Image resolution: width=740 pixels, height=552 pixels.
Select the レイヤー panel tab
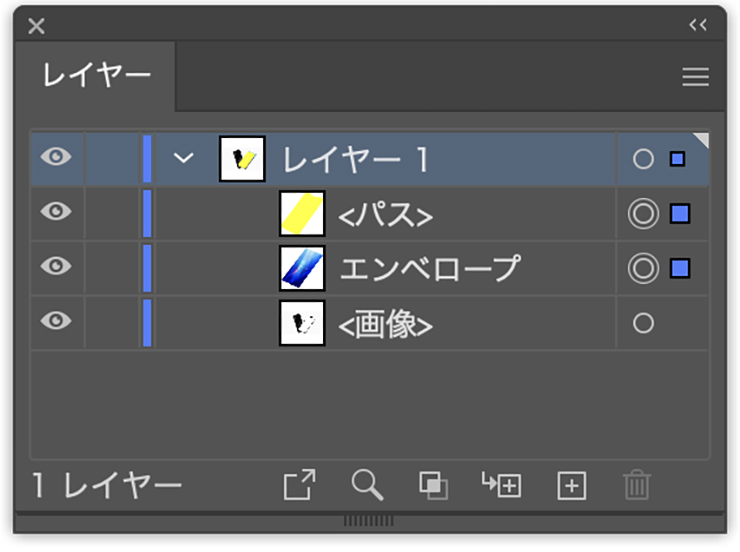point(96,76)
